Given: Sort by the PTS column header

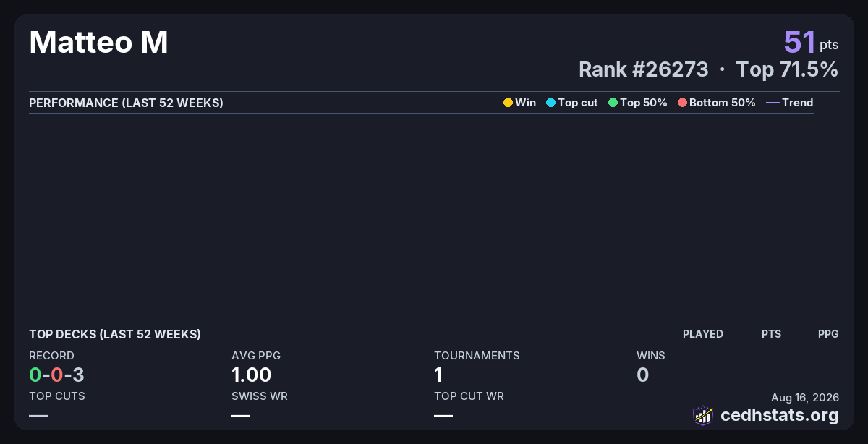Looking at the screenshot, I should pyautogui.click(x=771, y=334).
